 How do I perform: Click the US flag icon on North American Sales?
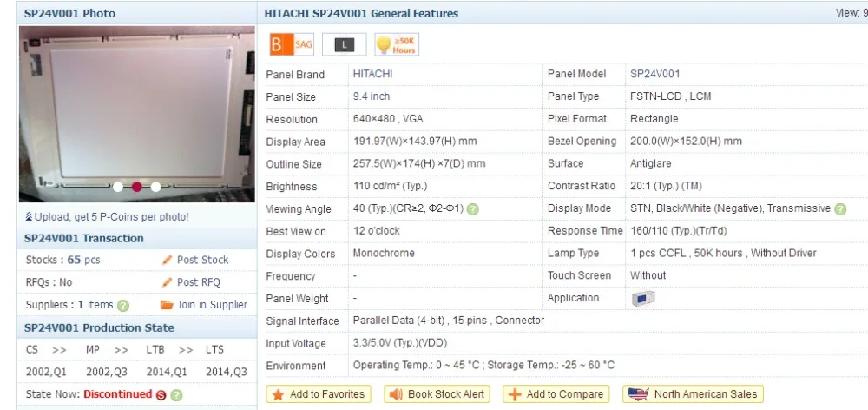pos(638,394)
